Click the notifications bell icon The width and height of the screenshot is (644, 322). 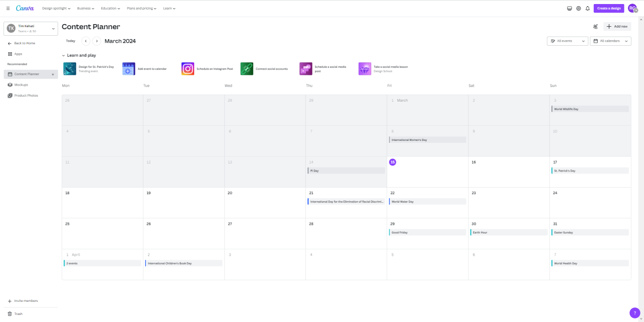(587, 9)
